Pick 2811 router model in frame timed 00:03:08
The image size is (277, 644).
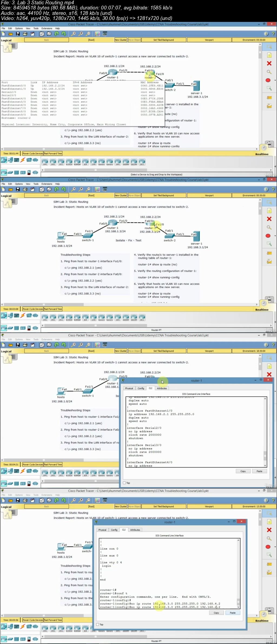tap(142, 317)
